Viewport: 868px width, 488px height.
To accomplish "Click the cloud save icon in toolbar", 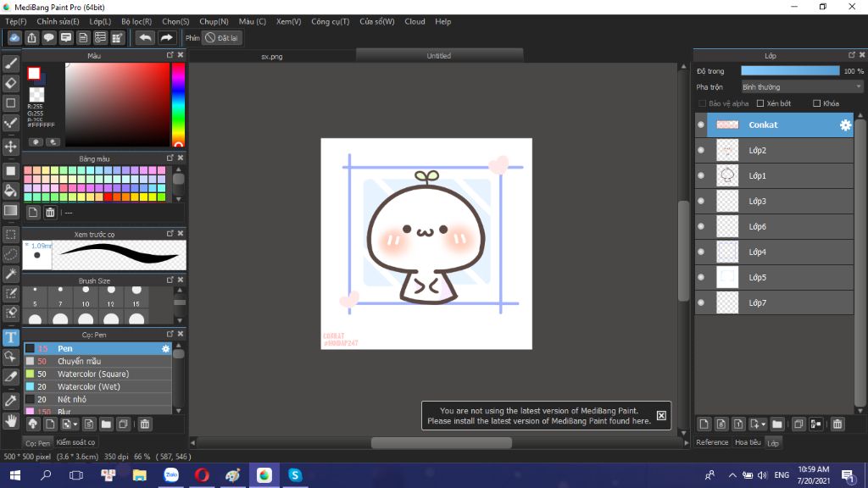I will point(14,37).
